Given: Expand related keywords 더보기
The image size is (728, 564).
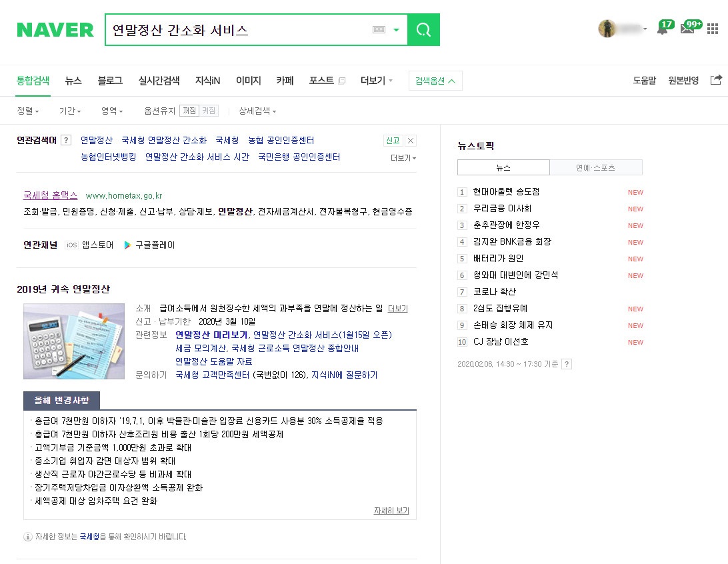Looking at the screenshot, I should [403, 158].
